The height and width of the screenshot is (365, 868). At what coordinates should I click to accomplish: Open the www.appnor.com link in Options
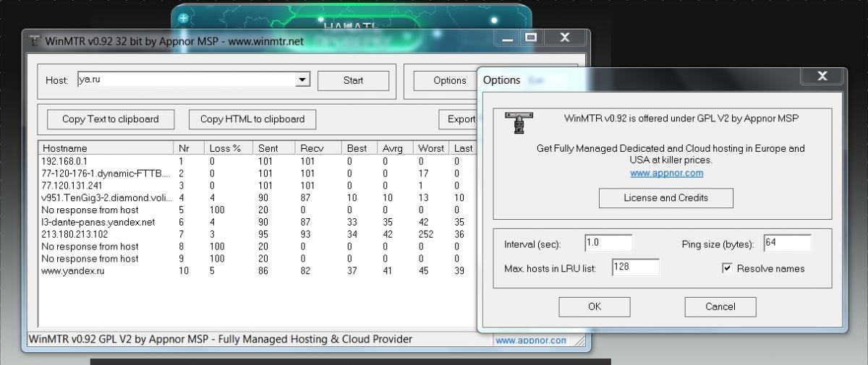666,173
